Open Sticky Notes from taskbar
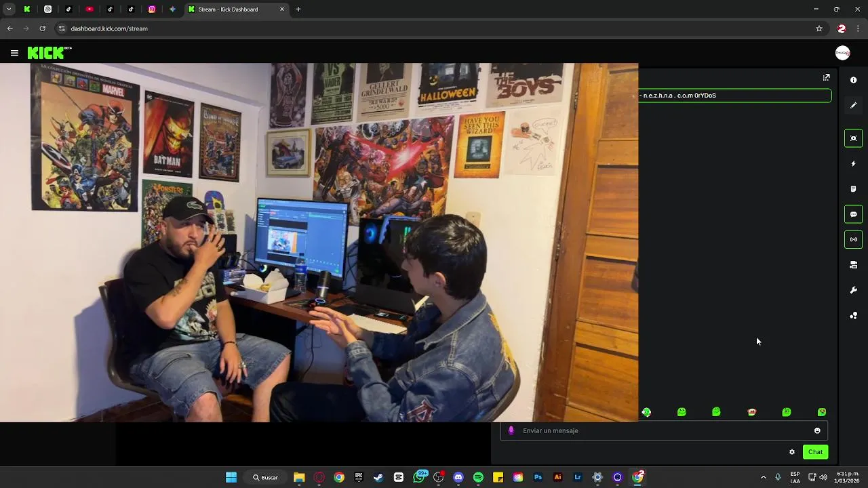The height and width of the screenshot is (488, 868). (x=498, y=477)
